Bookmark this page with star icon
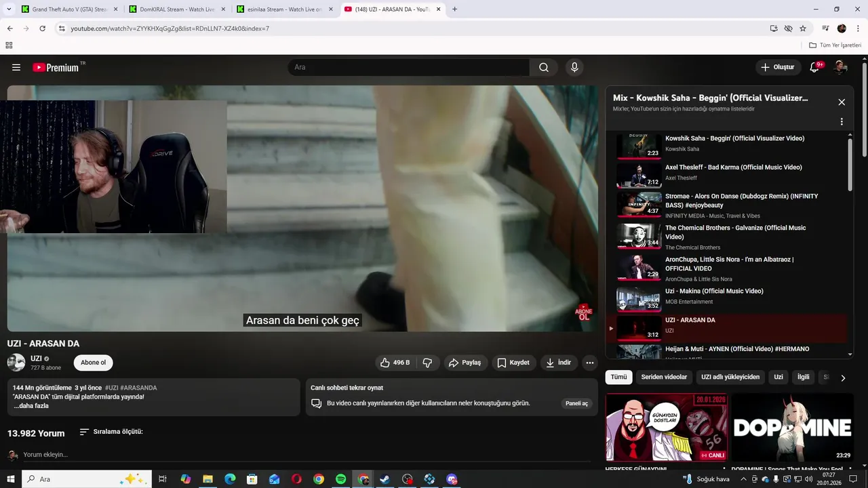The image size is (868, 488). click(x=803, y=28)
